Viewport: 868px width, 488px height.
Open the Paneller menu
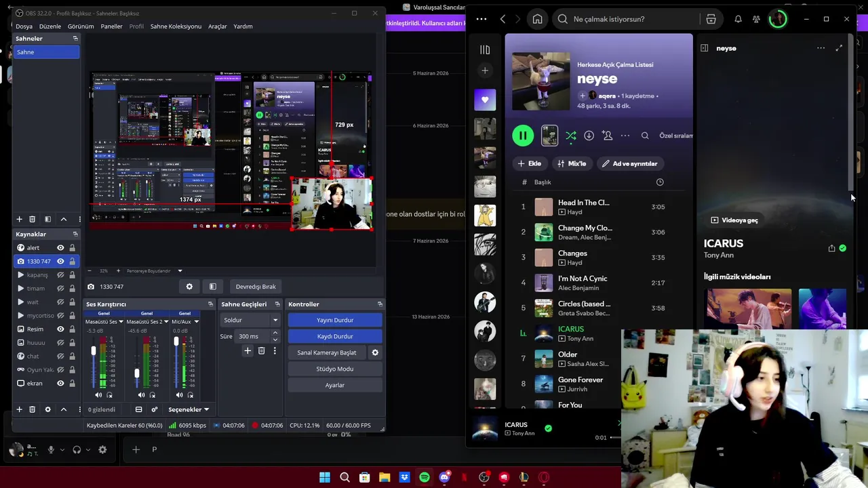click(x=111, y=26)
